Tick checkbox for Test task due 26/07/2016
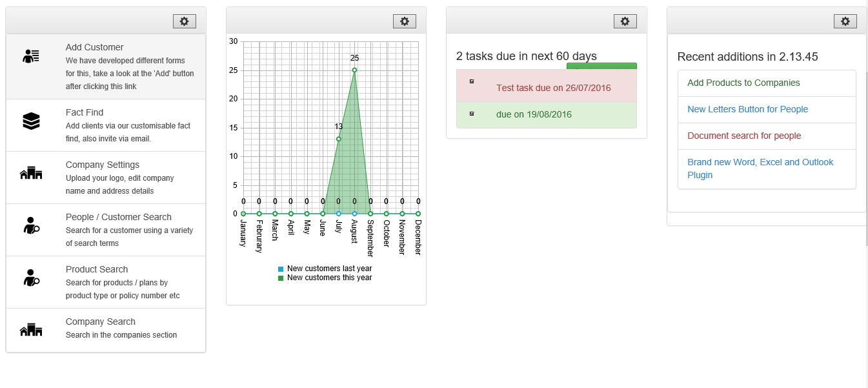This screenshot has height=388, width=868. [x=472, y=81]
